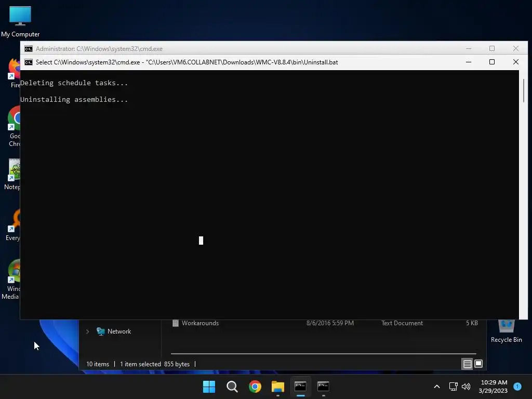This screenshot has width=532, height=399.
Task: Click the console window vertical scrollbar
Action: pyautogui.click(x=524, y=90)
